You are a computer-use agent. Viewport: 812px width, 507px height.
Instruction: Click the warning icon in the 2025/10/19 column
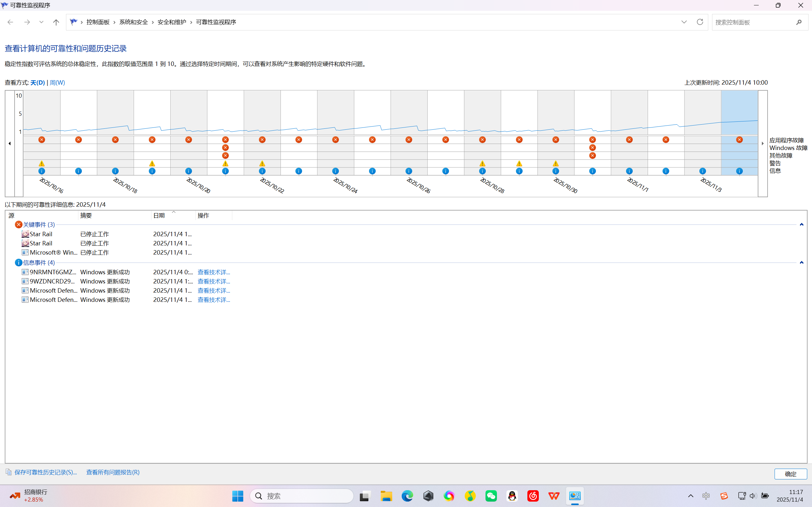(x=152, y=164)
